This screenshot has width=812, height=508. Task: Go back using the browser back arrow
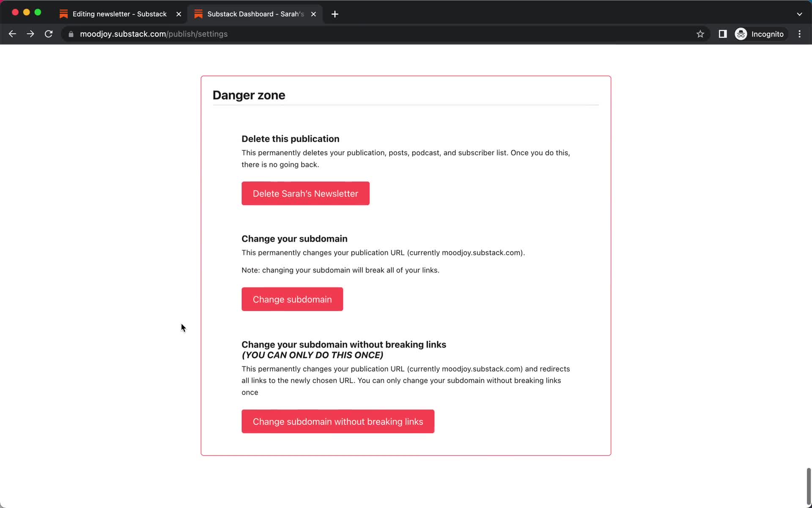[12, 34]
